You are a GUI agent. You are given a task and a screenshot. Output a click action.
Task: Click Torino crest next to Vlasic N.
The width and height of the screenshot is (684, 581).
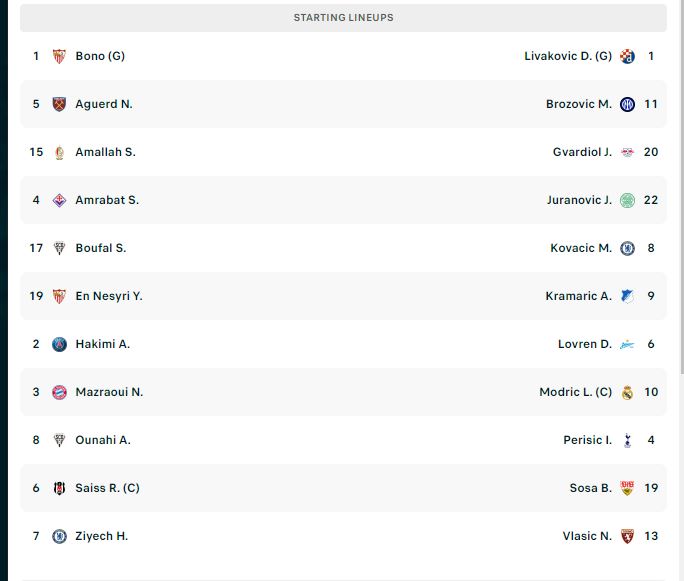coord(627,536)
